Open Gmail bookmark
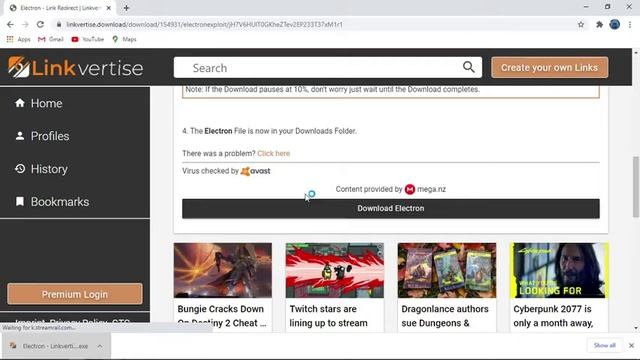Viewport: 640px width, 360px height. click(51, 39)
